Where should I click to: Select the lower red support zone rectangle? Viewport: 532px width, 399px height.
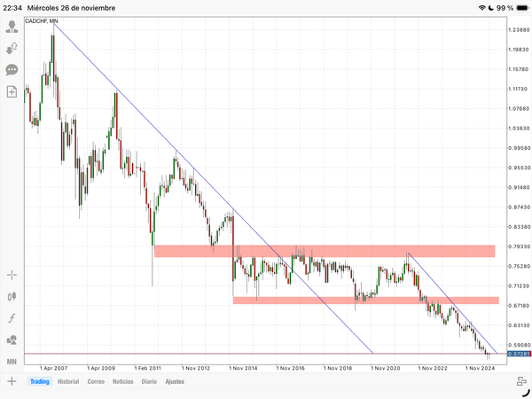tap(365, 301)
